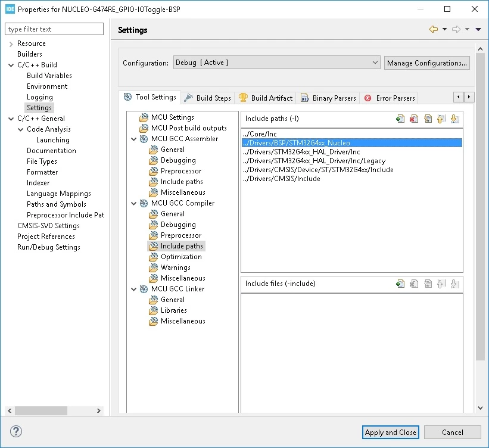The height and width of the screenshot is (448, 489).
Task: Switch to the Build Steps tab
Action: point(208,98)
